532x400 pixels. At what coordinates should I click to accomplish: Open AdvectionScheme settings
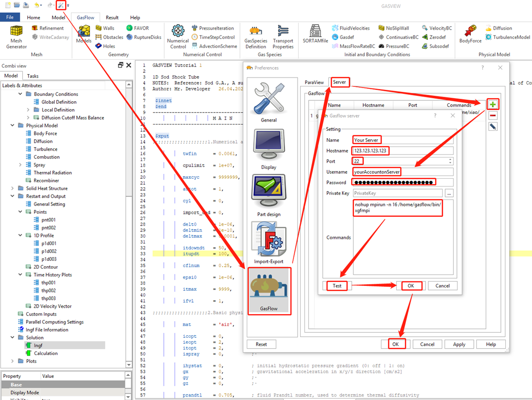[x=214, y=46]
